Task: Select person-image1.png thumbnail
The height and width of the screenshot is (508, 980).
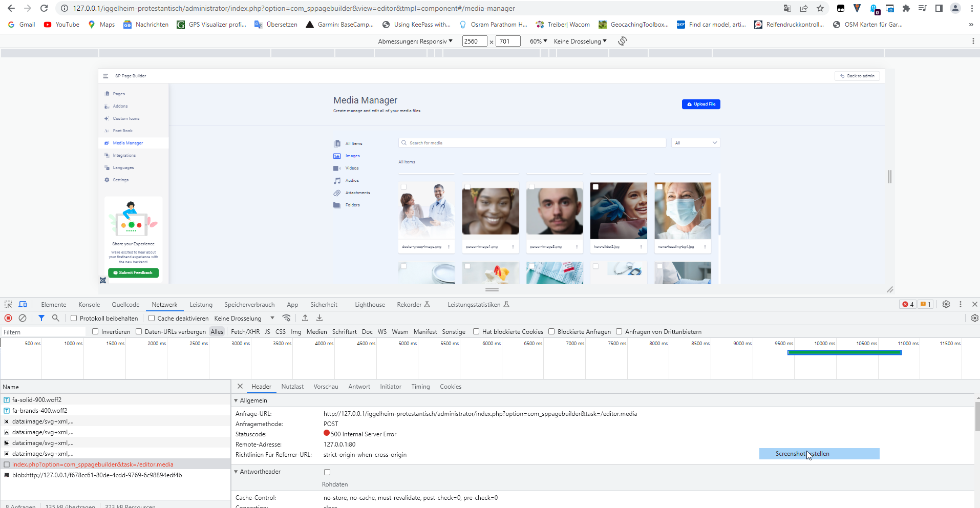Action: tap(491, 211)
